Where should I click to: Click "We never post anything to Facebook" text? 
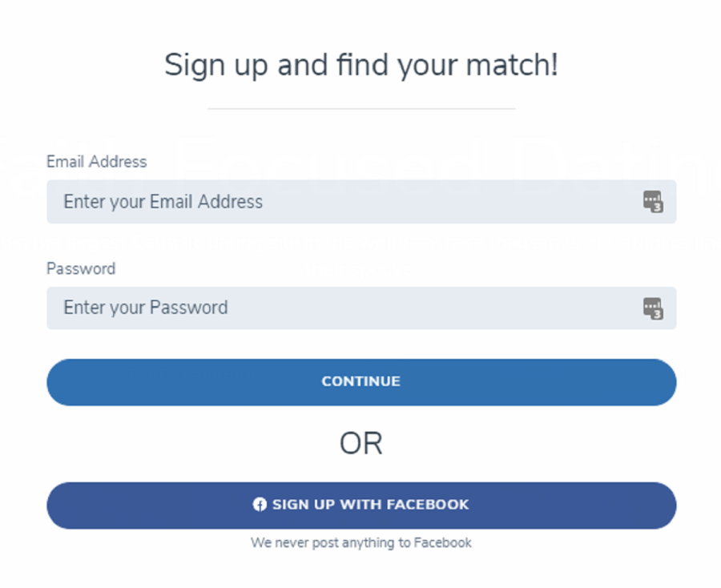361,542
